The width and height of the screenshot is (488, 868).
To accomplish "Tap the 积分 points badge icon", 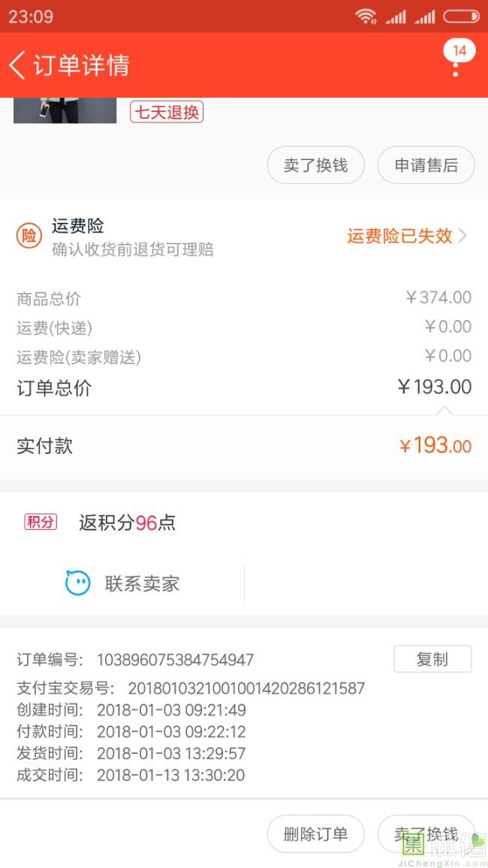I will [41, 522].
